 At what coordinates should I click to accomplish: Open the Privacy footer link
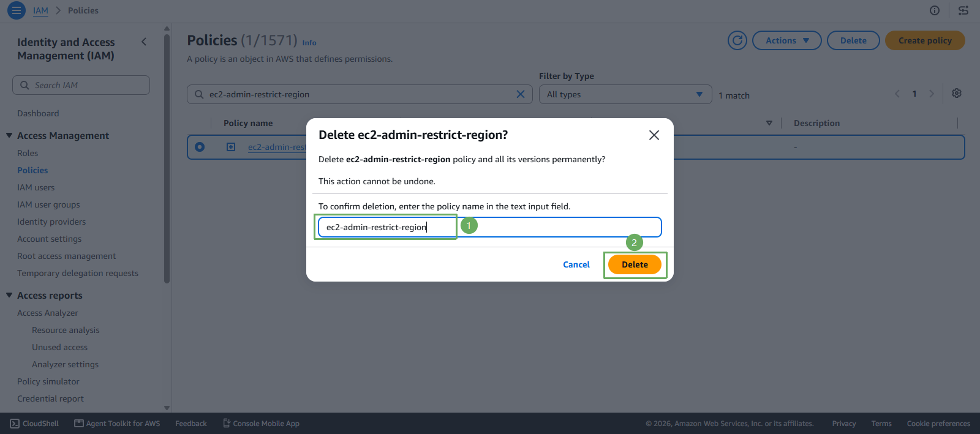(x=844, y=424)
